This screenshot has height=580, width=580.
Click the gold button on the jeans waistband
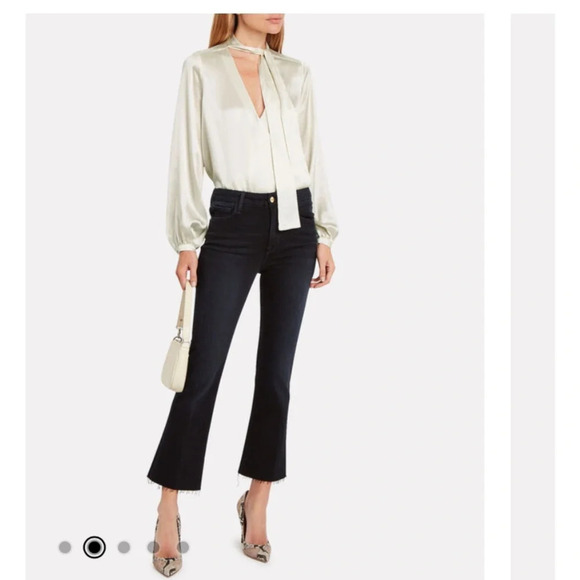[x=272, y=200]
